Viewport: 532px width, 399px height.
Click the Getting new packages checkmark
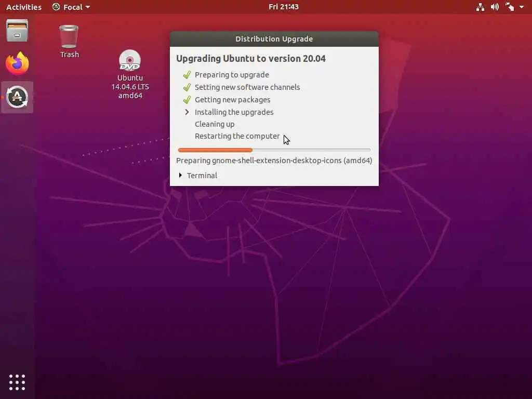(187, 100)
